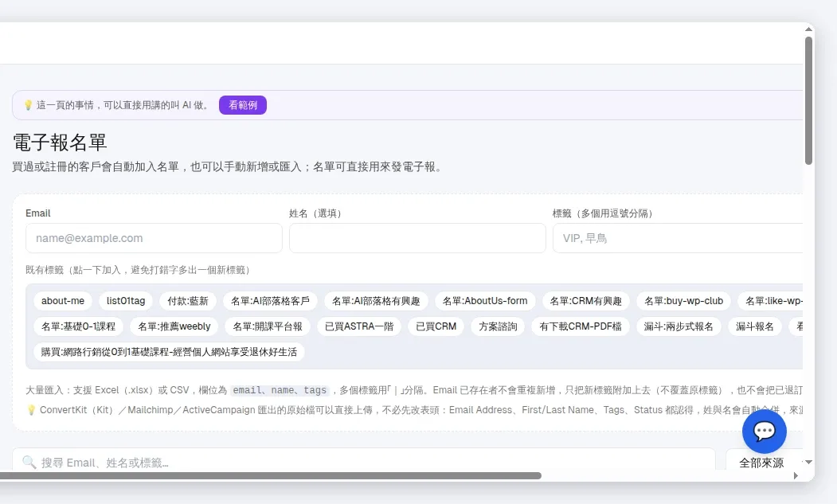Open the blue chat bubble widget
The width and height of the screenshot is (837, 504).
click(x=764, y=431)
